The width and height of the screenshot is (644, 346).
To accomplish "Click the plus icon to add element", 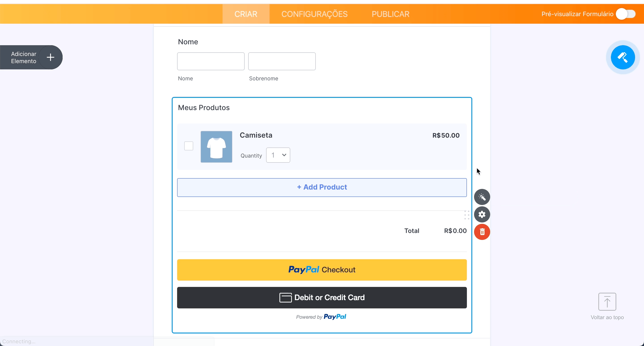I will tap(51, 57).
